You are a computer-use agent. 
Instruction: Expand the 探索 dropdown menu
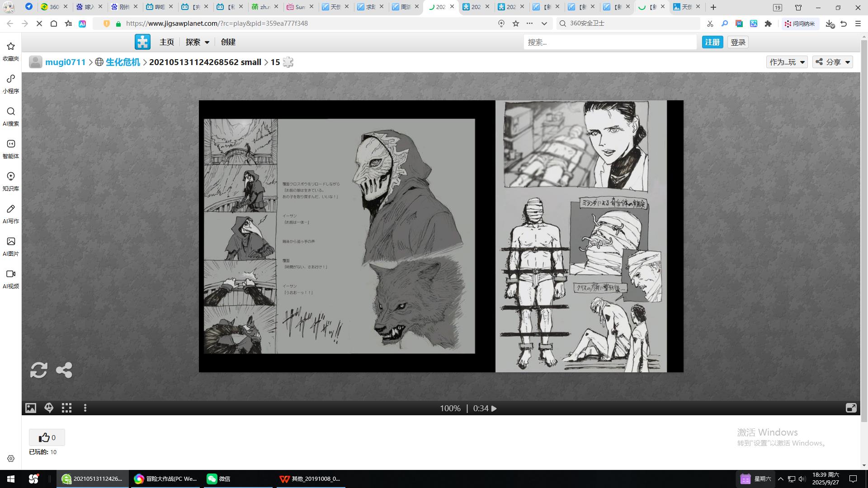coord(198,42)
